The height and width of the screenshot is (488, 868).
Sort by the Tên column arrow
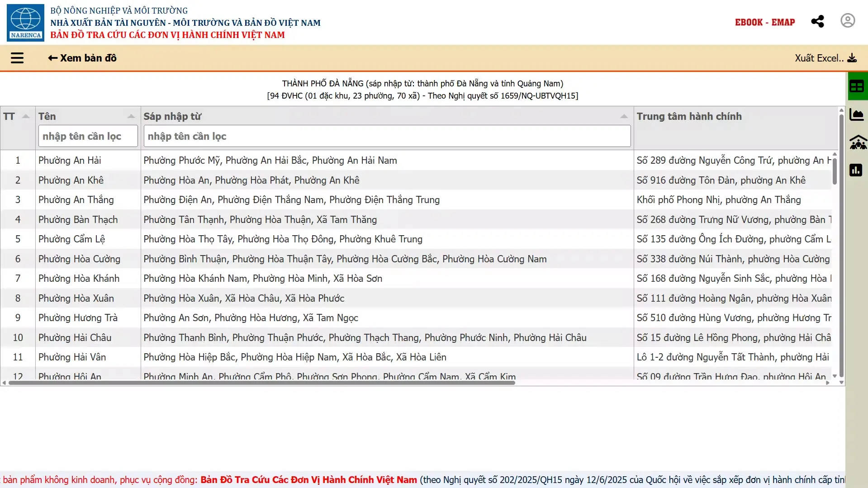131,116
